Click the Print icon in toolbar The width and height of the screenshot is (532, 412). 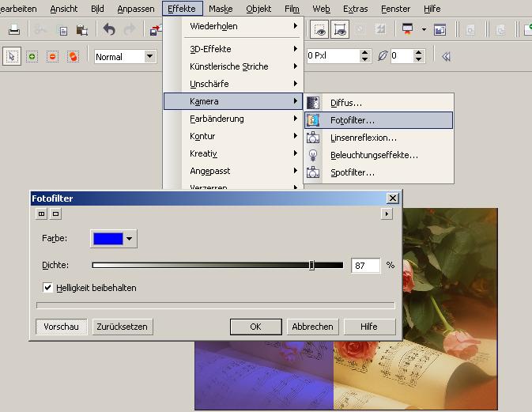pos(14,30)
